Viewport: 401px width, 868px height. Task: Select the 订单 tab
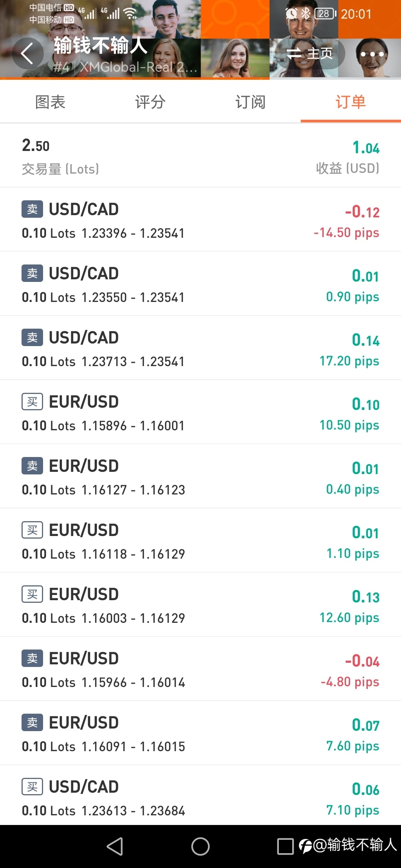(351, 102)
